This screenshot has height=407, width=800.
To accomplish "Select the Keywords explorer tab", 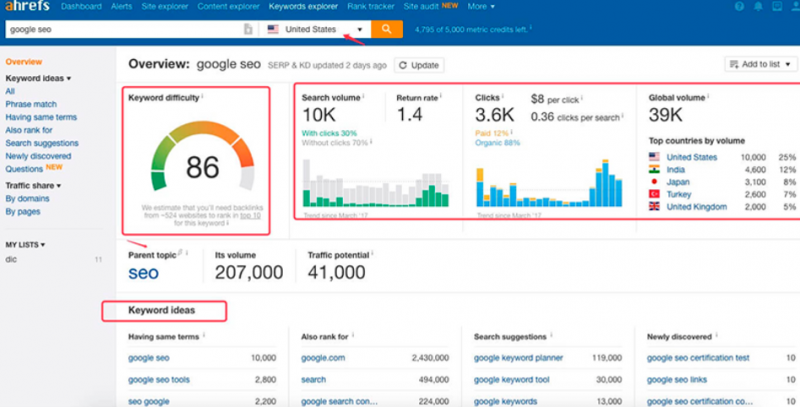I will [x=303, y=7].
